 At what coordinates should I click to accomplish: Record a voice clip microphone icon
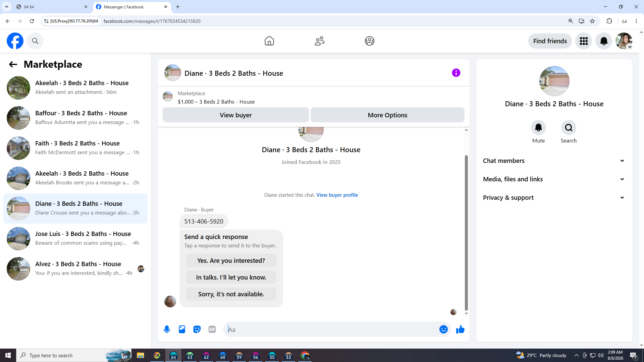click(167, 329)
